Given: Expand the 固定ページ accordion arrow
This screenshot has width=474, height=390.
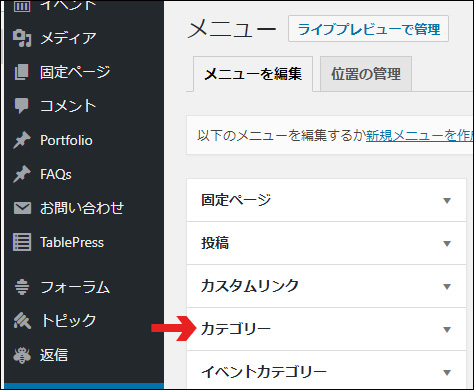Looking at the screenshot, I should point(447,201).
